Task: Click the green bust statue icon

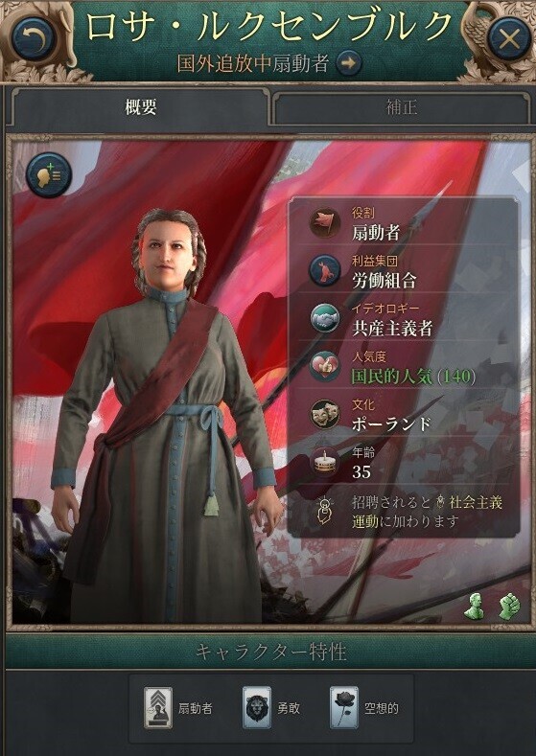Action: coord(476,607)
